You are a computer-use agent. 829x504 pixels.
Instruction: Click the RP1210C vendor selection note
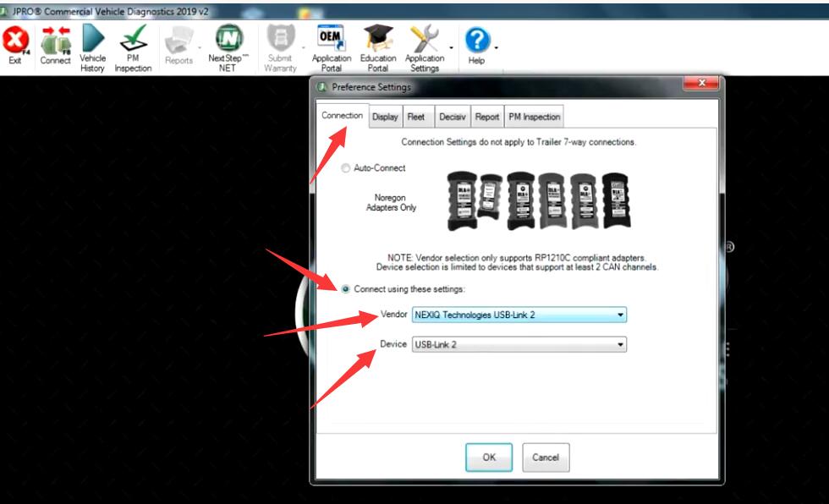(517, 262)
